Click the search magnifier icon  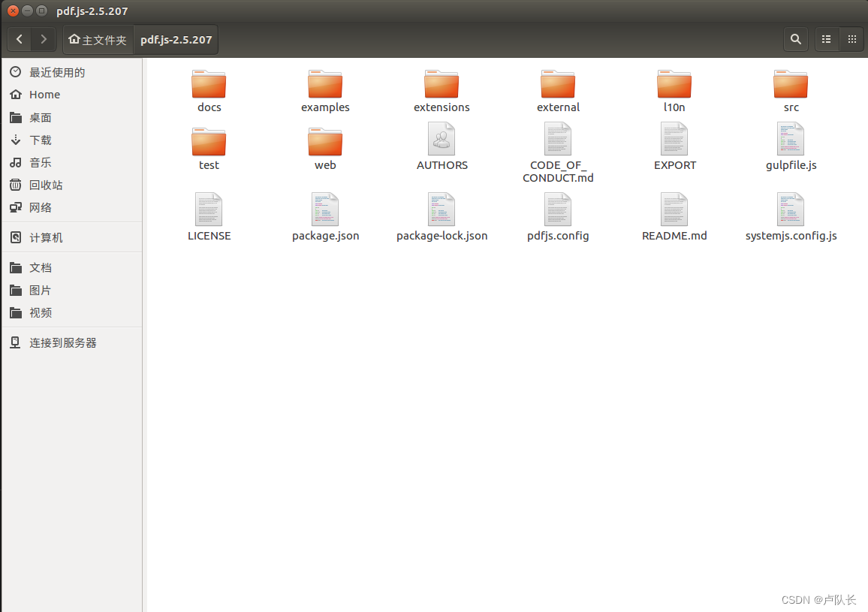tap(795, 39)
